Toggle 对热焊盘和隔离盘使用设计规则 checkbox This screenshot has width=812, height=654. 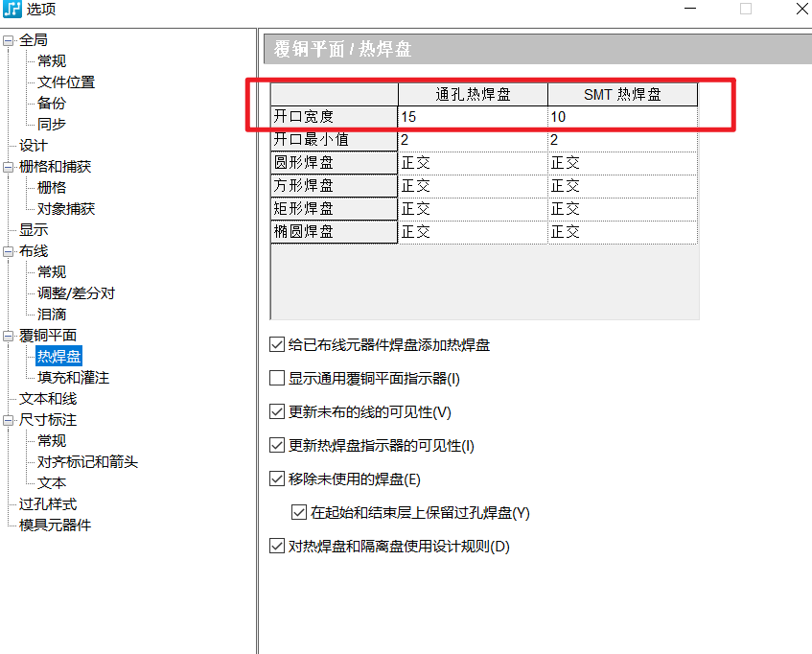click(x=277, y=547)
